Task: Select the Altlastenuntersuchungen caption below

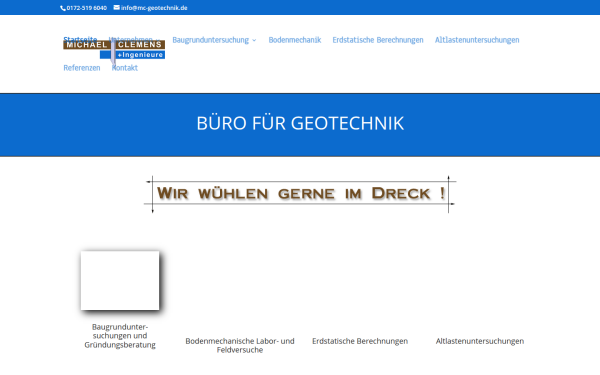Action: coord(480,341)
